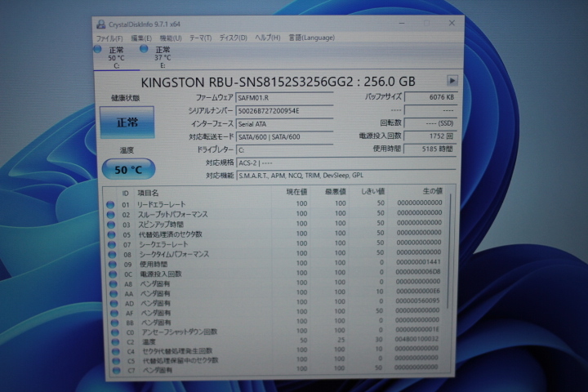This screenshot has width=588, height=392.
Task: Click the status circle for row AD
Action: point(114,304)
